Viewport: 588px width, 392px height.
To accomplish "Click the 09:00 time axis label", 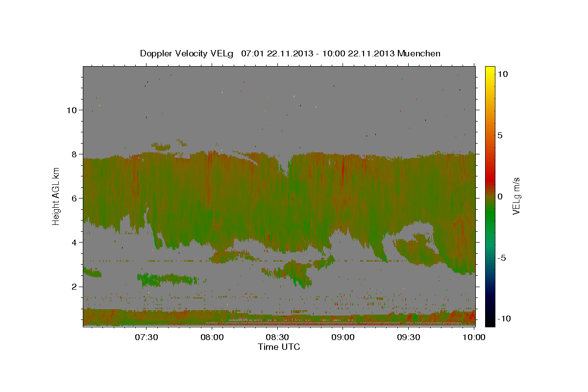I will [343, 337].
